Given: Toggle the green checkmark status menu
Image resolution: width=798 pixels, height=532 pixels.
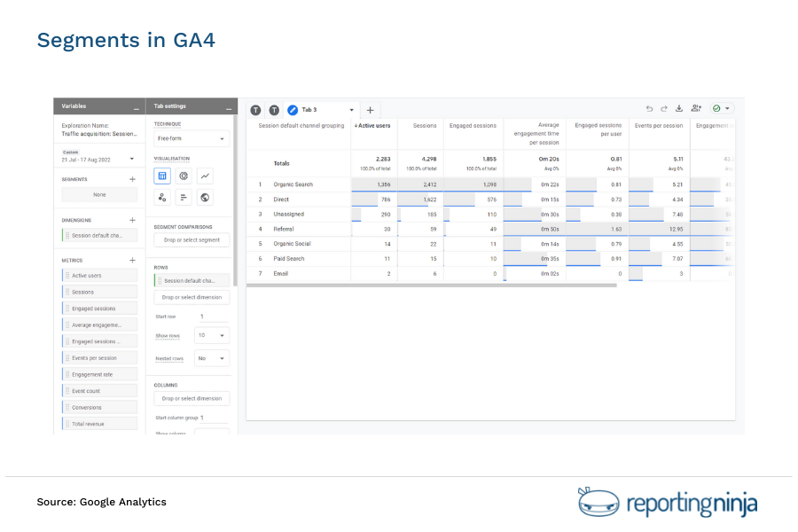Looking at the screenshot, I should [718, 107].
